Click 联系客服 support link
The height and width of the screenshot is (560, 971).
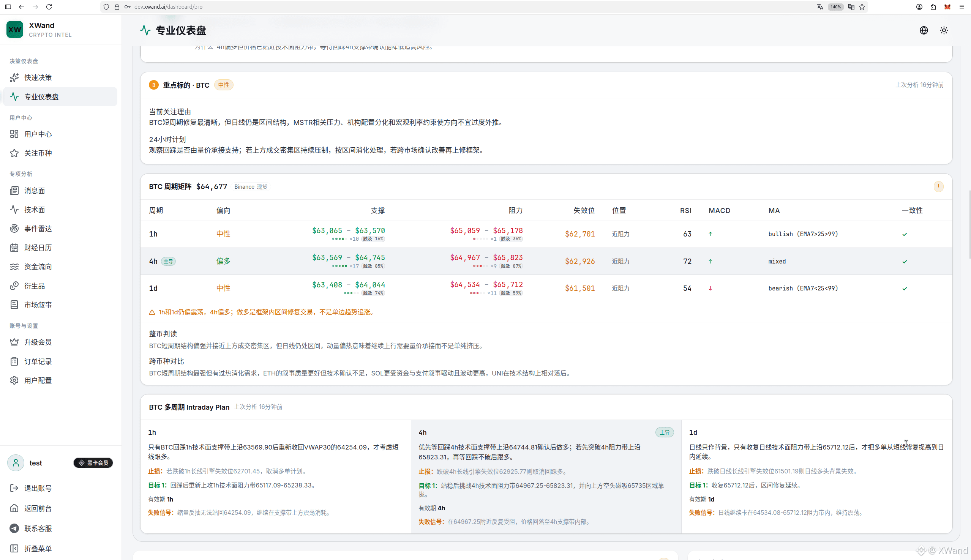coord(60,528)
